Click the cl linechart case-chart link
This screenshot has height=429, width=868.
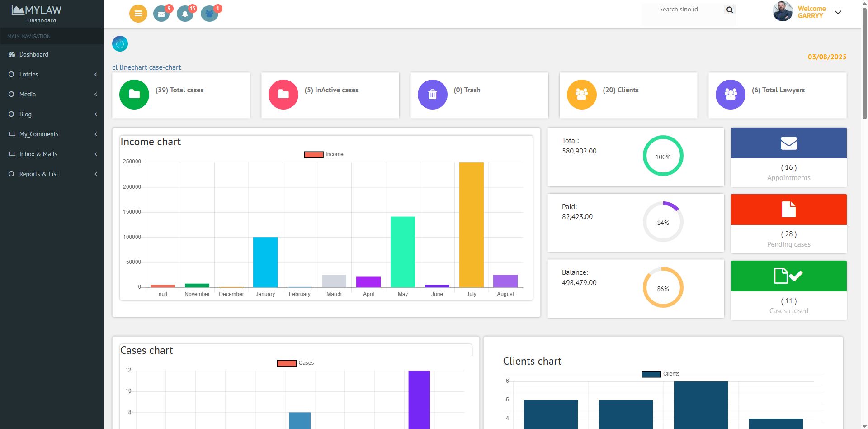coord(146,67)
